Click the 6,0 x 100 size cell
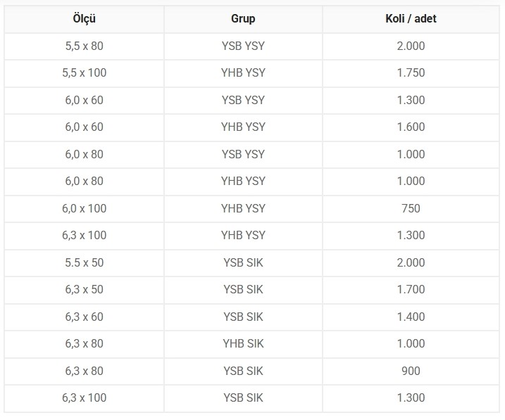 84,208
